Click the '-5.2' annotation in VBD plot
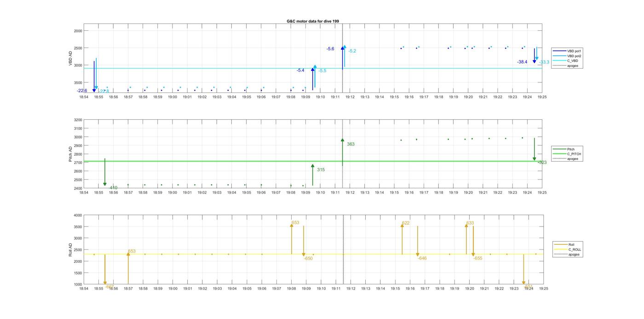The height and width of the screenshot is (319, 644). (x=352, y=51)
